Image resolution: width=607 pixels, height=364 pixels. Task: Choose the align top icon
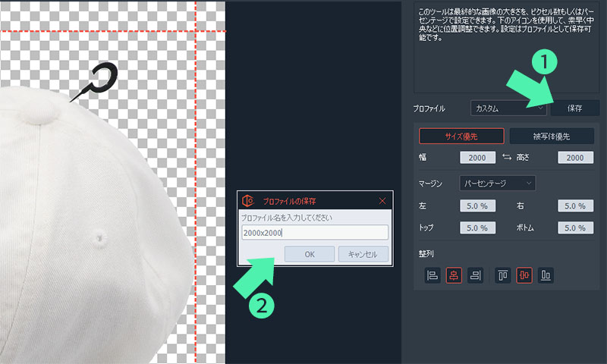503,275
